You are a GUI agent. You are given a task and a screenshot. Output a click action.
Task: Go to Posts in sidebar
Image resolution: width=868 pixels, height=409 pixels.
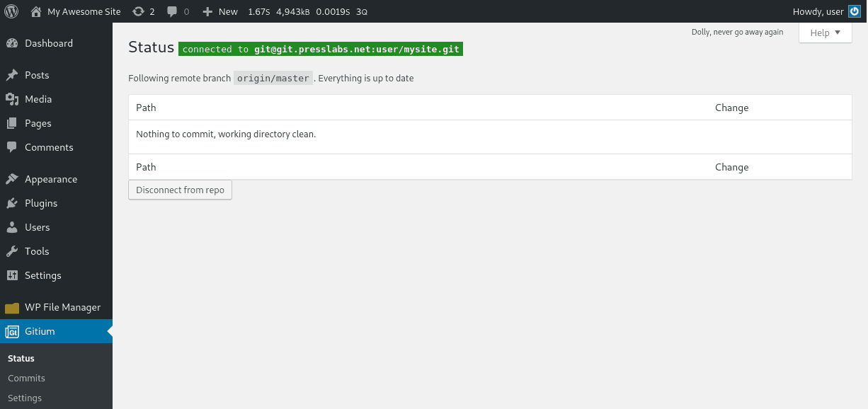point(56,75)
